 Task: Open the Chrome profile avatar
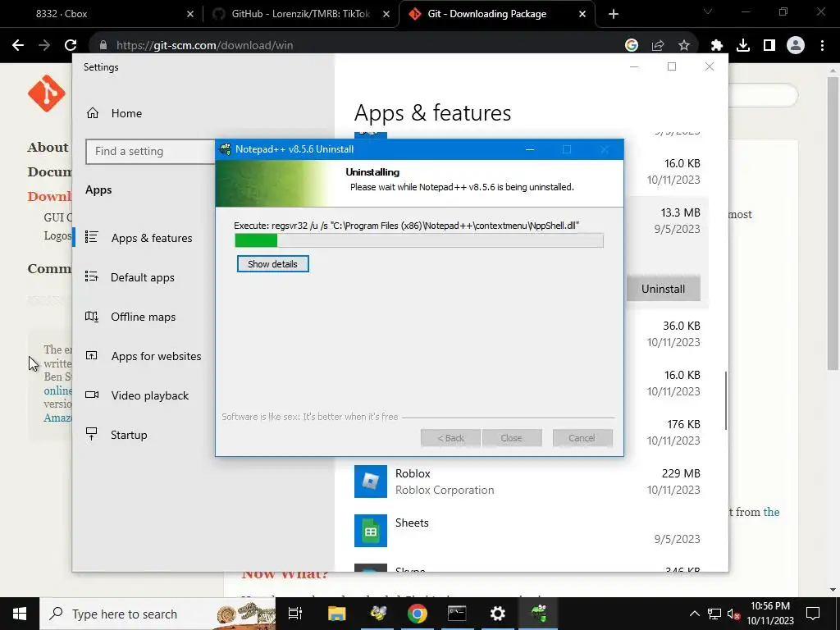[796, 46]
